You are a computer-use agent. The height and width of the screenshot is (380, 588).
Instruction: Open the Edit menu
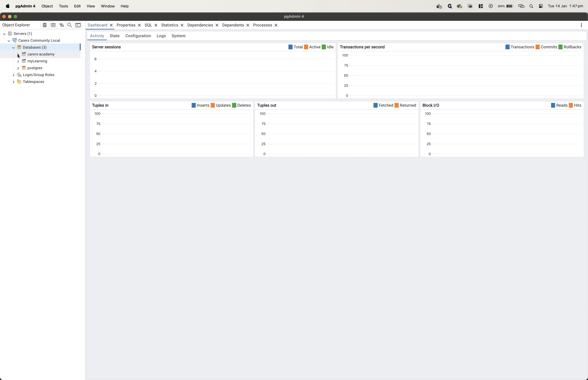(x=77, y=6)
